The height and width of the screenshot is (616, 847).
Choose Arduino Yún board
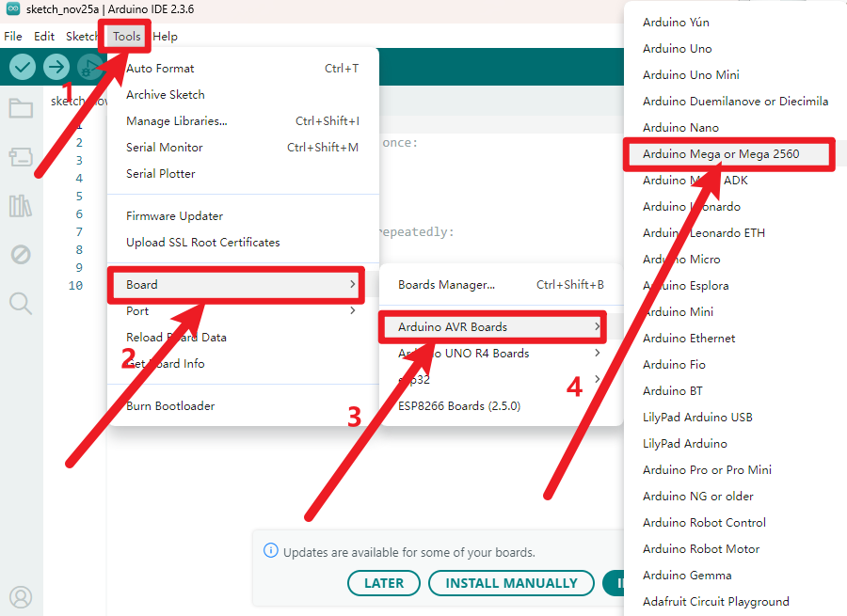coord(735,23)
